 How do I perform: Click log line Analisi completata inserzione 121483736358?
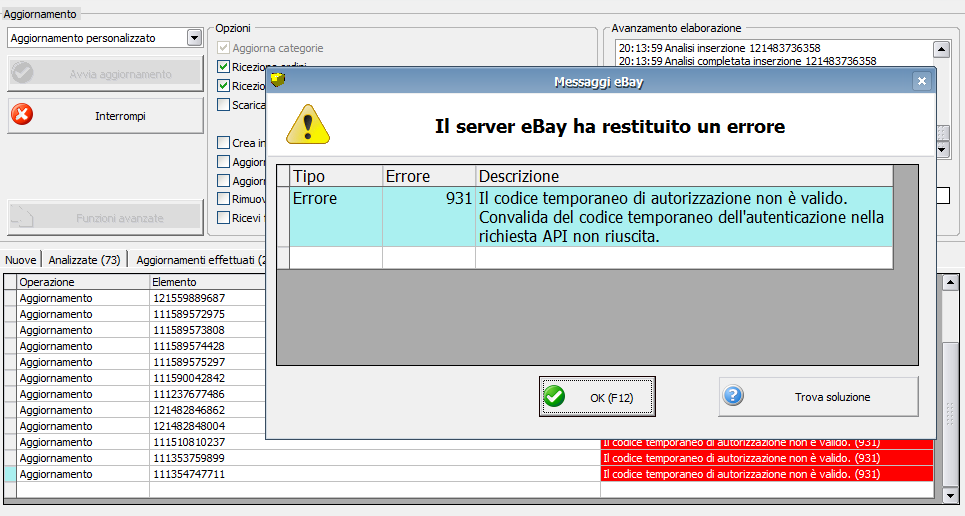[747, 61]
